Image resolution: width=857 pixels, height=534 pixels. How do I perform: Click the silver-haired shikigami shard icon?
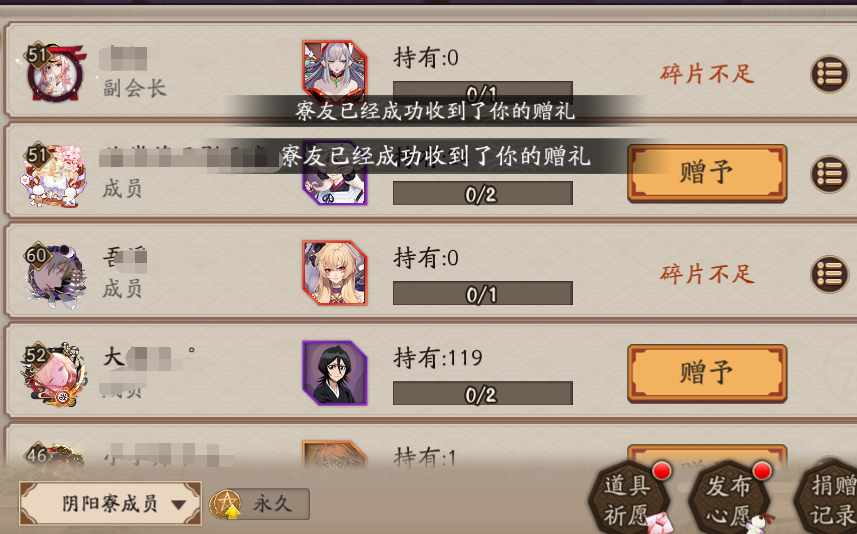click(x=334, y=72)
